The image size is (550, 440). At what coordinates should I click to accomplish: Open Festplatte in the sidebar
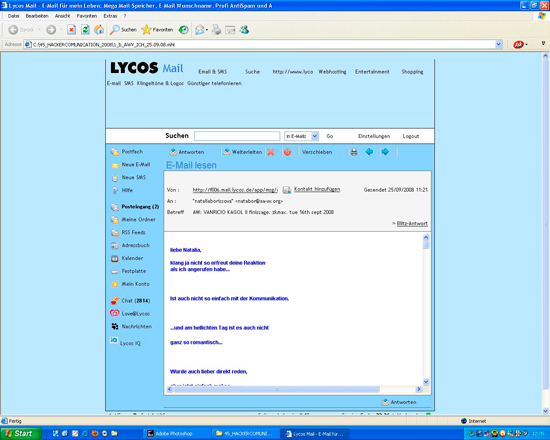[x=128, y=271]
